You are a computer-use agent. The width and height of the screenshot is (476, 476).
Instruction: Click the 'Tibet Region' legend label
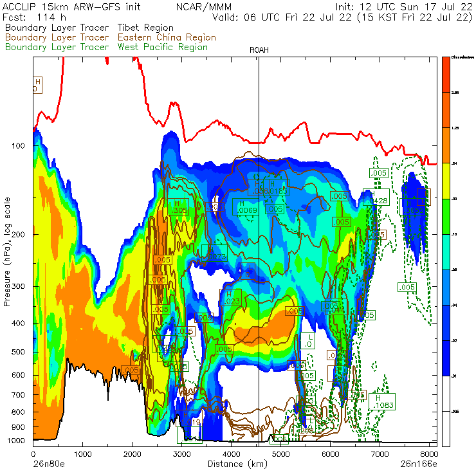tap(145, 28)
